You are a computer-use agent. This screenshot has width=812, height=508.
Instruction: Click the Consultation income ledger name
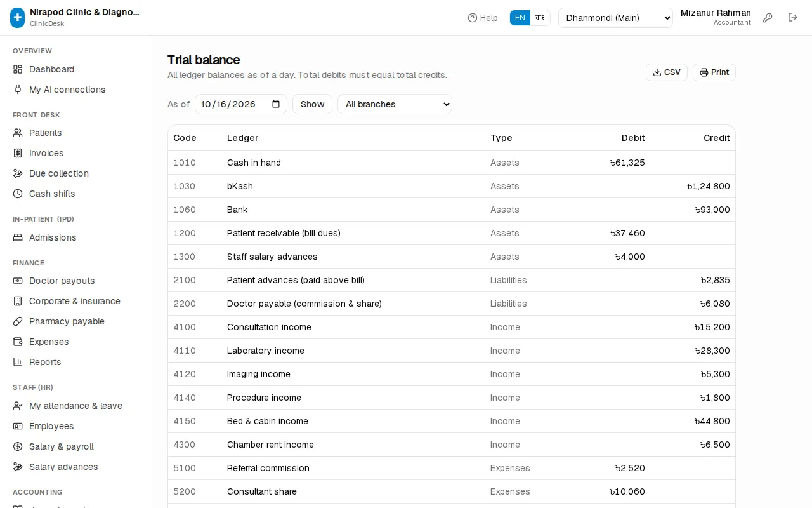(x=269, y=327)
